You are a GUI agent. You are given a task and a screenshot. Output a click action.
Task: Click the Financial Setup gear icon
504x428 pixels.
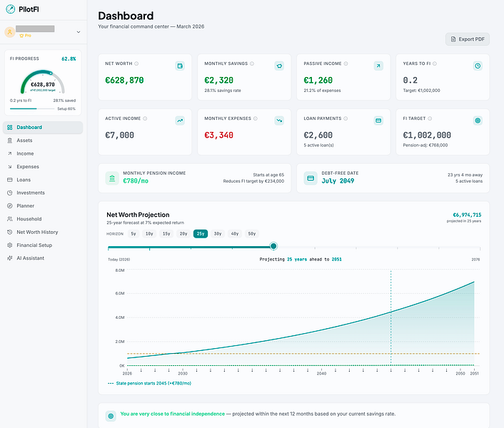[x=10, y=245]
